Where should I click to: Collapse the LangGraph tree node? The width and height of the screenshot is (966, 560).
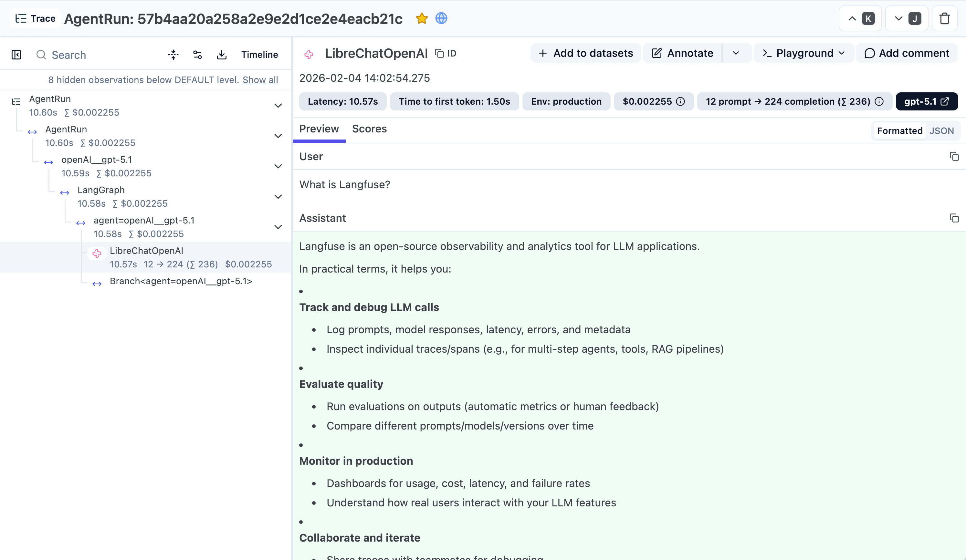tap(278, 196)
